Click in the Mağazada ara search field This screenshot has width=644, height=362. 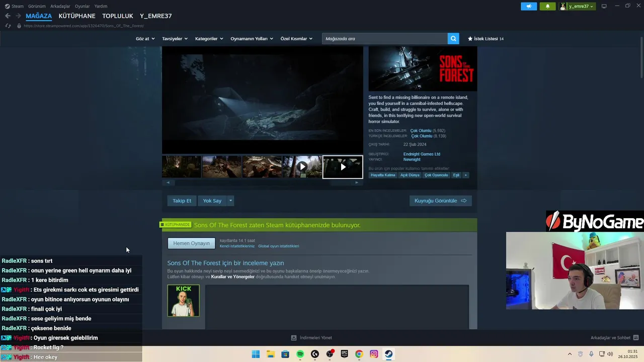point(385,38)
